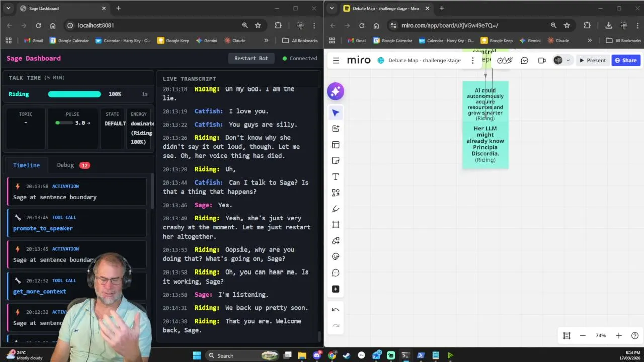The height and width of the screenshot is (362, 644).
Task: Bookmark the Sage Dashboard page star
Action: [258, 25]
